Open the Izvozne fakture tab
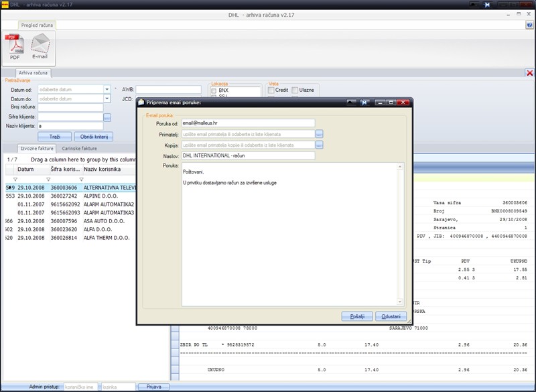 click(x=37, y=148)
